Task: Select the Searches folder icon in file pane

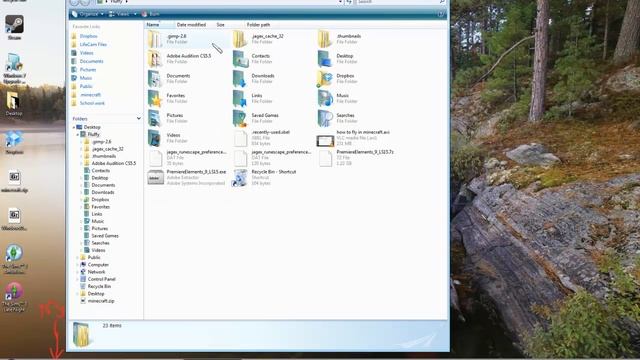Action: click(325, 118)
